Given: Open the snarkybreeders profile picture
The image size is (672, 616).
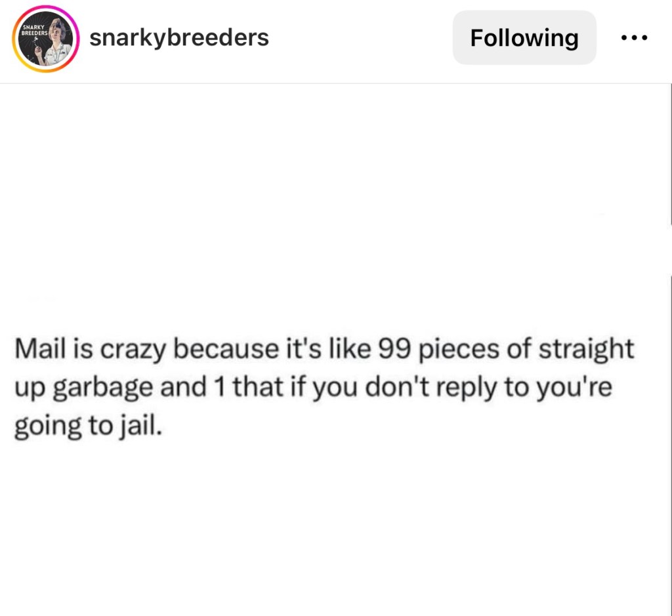Looking at the screenshot, I should coord(46,39).
